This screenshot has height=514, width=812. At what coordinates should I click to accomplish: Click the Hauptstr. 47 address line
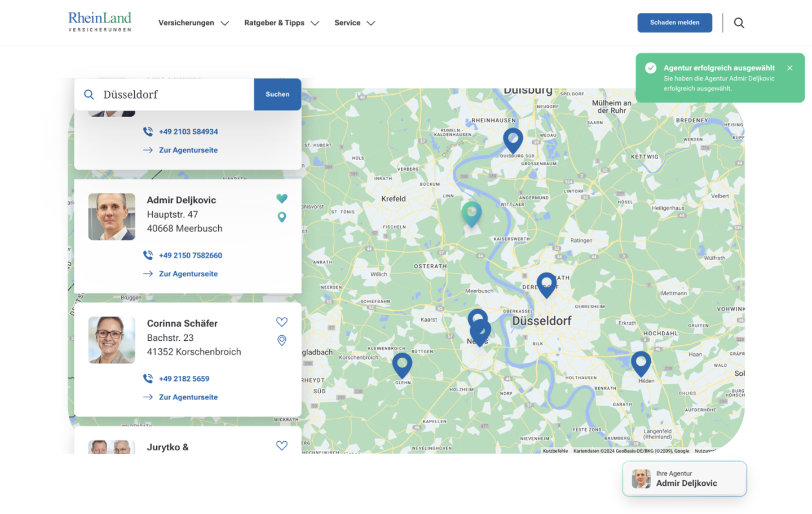point(172,214)
